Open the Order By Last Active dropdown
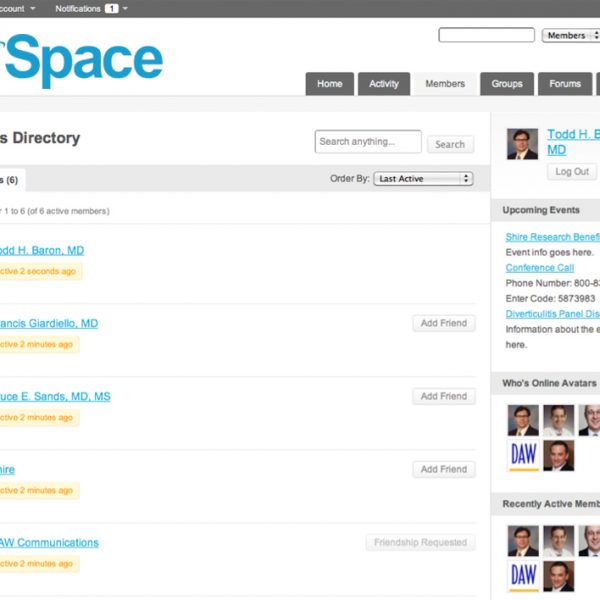Screen dimensions: 600x600 point(423,179)
